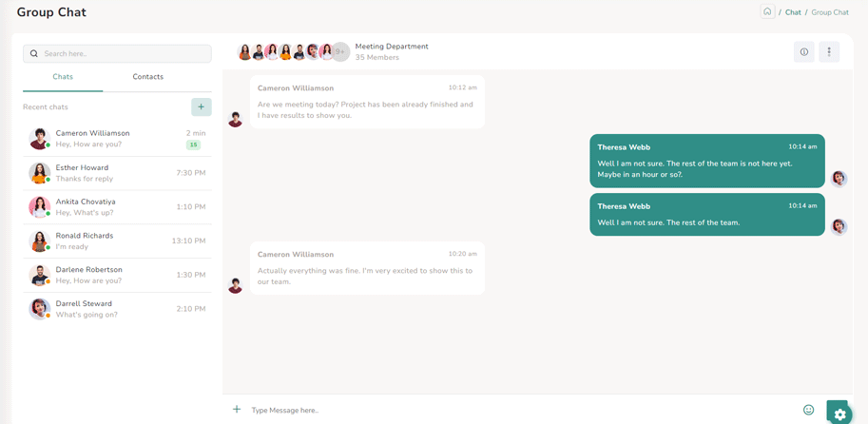Click the plus attachment icon beside message box

(x=237, y=410)
